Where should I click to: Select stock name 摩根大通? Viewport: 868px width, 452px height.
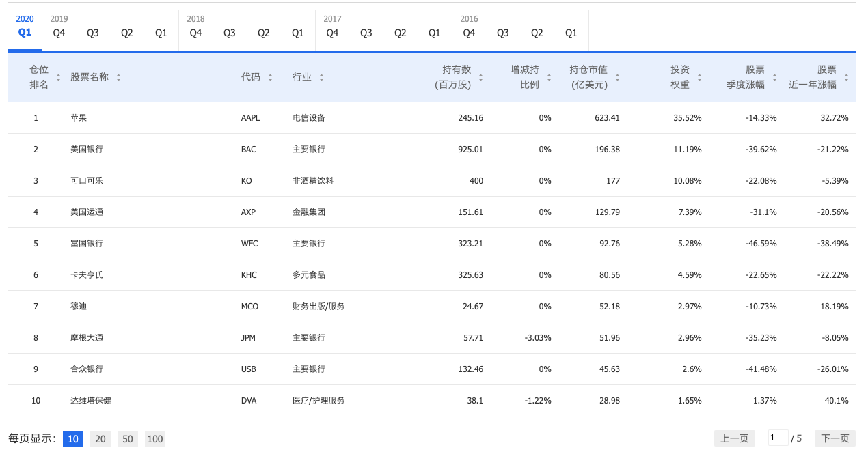87,338
